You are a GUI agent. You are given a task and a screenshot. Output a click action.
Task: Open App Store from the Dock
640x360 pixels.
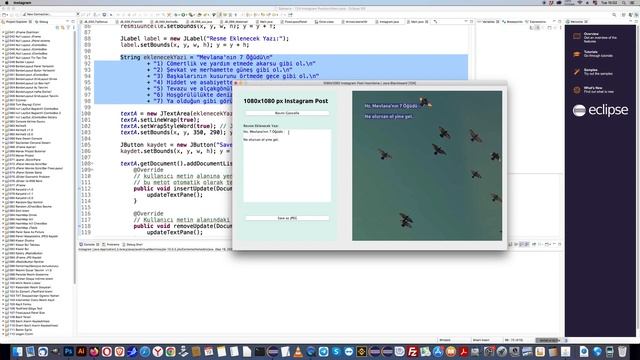pyautogui.click(x=438, y=351)
